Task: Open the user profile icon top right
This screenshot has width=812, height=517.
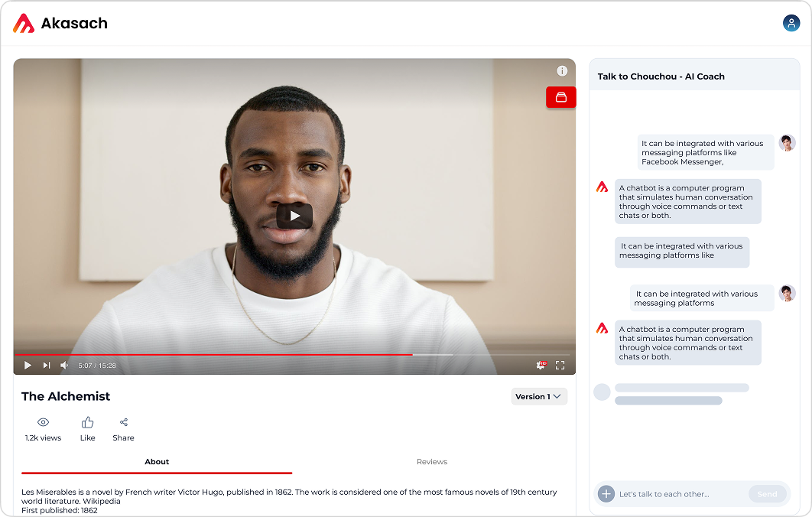Action: 791,23
